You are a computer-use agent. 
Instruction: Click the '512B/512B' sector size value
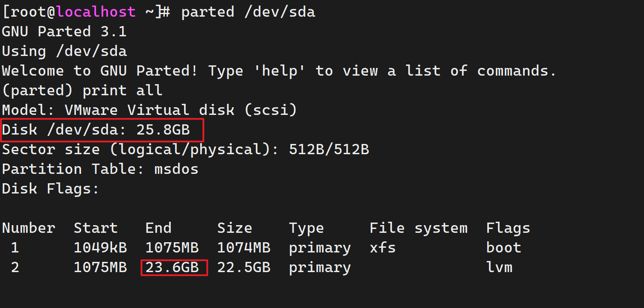tap(329, 150)
